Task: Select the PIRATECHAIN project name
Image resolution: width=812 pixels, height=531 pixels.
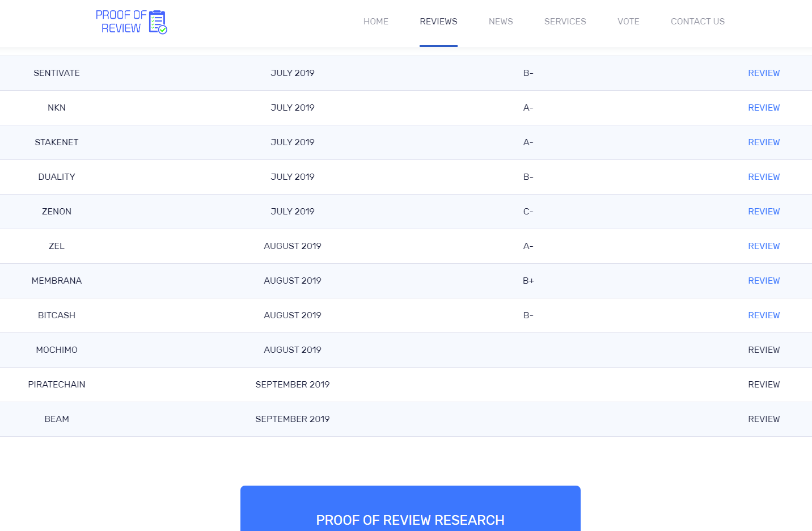Action: (57, 385)
